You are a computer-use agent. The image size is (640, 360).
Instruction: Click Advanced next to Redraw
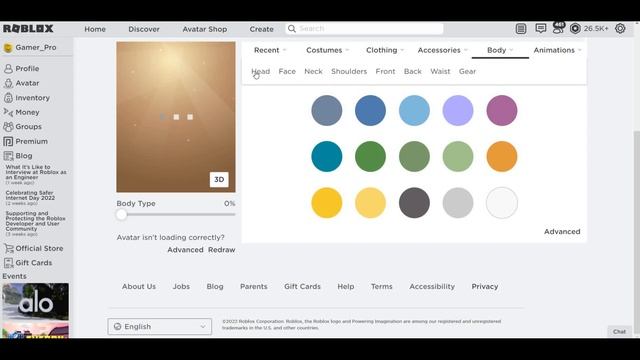point(185,250)
